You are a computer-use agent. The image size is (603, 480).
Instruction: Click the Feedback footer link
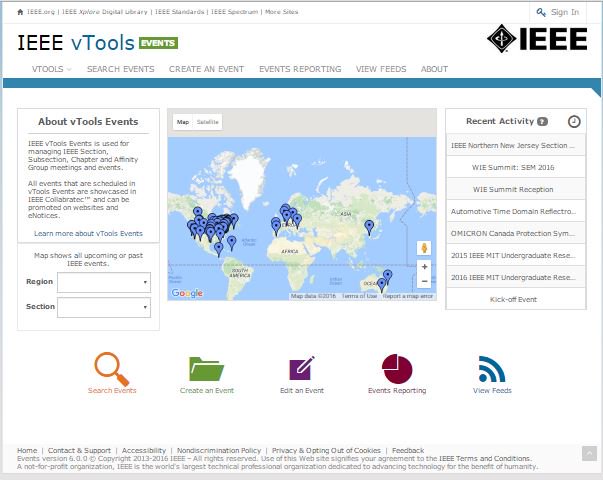(x=408, y=450)
